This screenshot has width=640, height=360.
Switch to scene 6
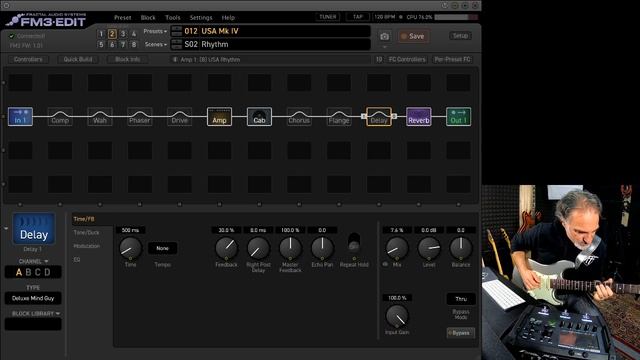[x=112, y=44]
